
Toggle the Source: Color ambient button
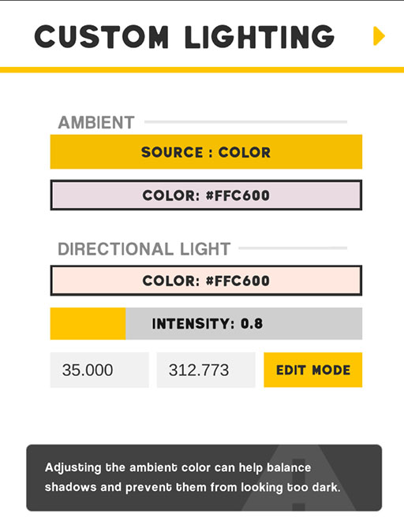(206, 152)
